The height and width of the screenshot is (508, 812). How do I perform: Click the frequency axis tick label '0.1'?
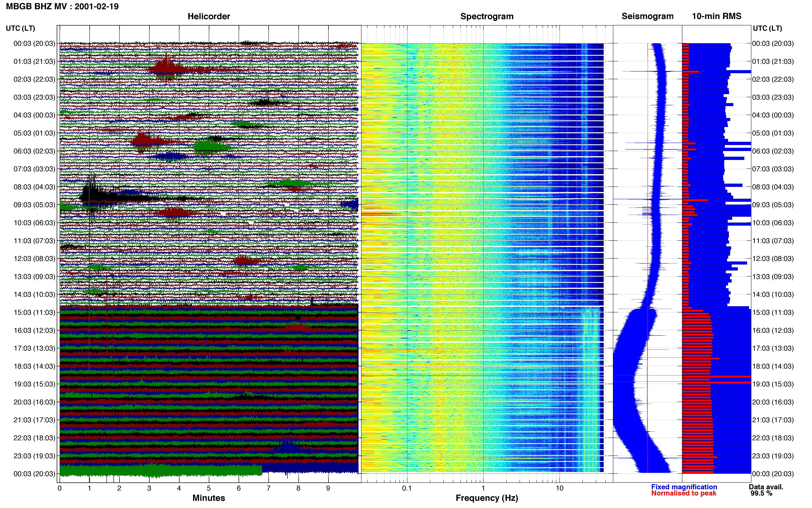(x=407, y=488)
